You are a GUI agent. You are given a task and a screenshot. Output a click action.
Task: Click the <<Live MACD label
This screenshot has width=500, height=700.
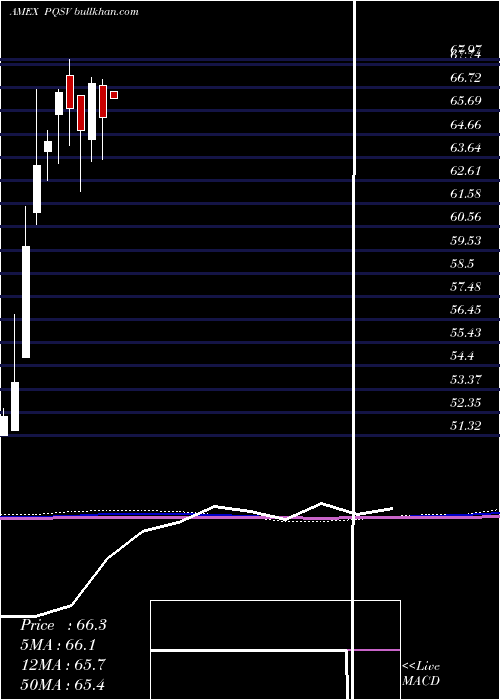pyautogui.click(x=421, y=674)
